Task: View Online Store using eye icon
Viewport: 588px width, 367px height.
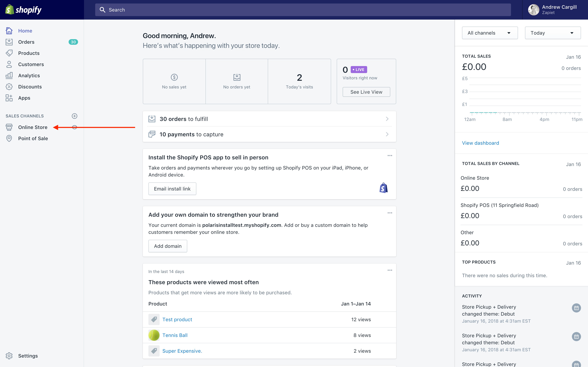Action: point(75,127)
